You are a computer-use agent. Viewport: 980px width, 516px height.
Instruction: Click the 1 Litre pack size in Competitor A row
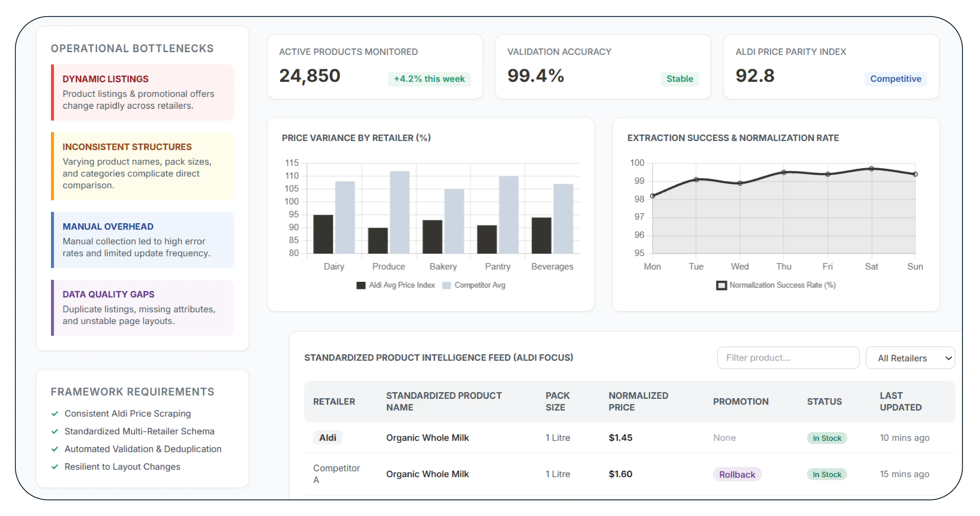[x=558, y=474]
